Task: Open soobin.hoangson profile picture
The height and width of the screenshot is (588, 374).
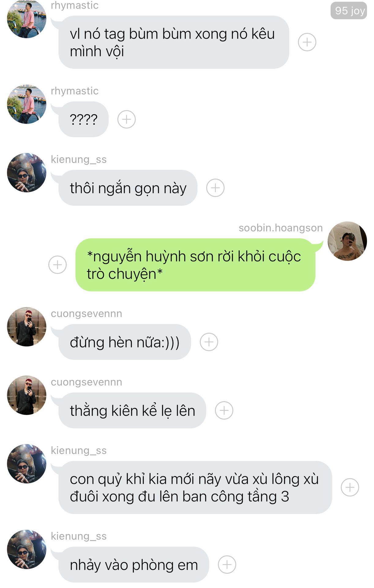Action: [347, 241]
